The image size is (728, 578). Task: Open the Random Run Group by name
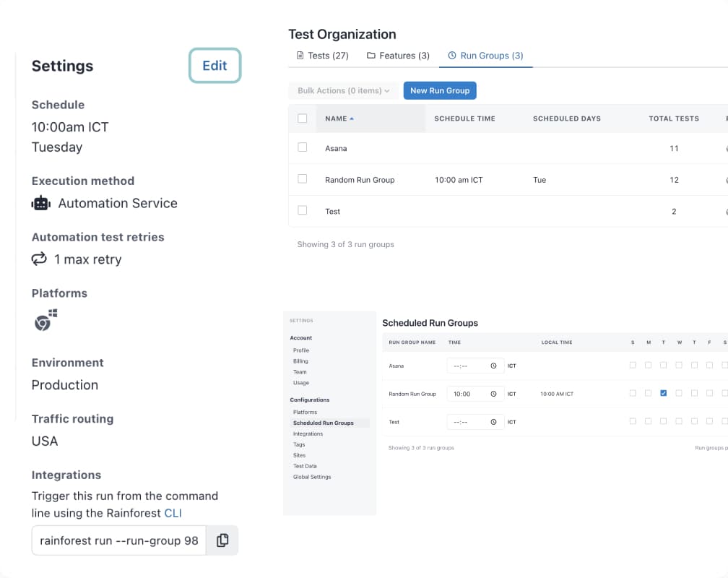(x=360, y=180)
